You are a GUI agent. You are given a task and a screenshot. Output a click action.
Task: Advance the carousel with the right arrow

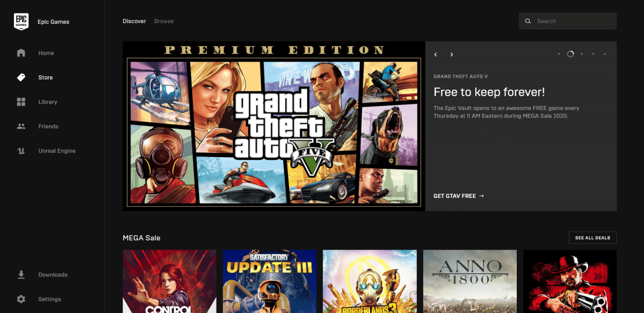coord(452,54)
